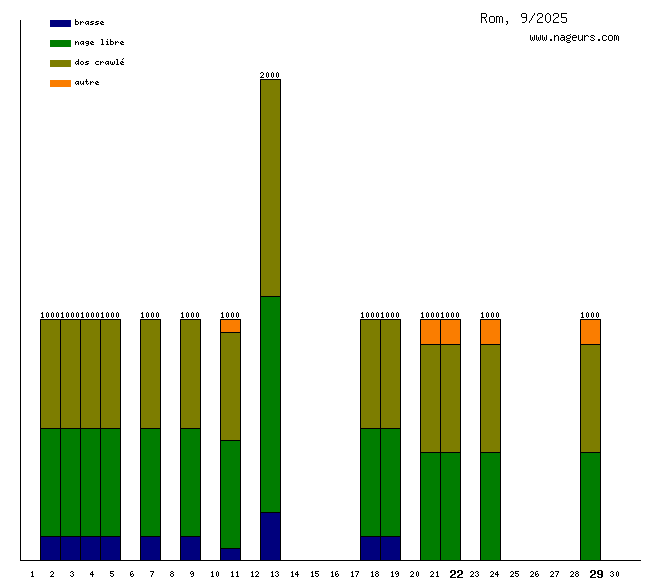Select bold day 29 on the x-axis
The width and height of the screenshot is (660, 580).
(x=596, y=574)
